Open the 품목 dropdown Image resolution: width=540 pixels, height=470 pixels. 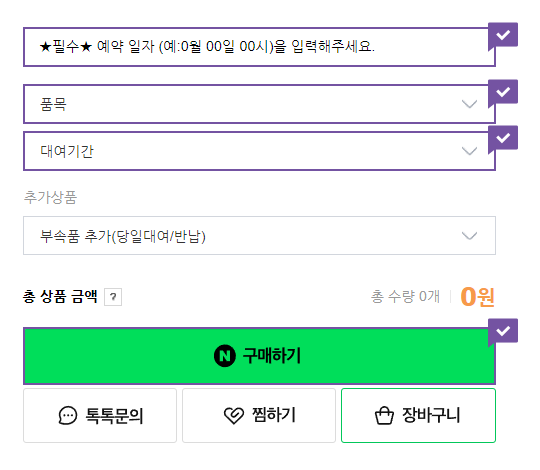[259, 104]
